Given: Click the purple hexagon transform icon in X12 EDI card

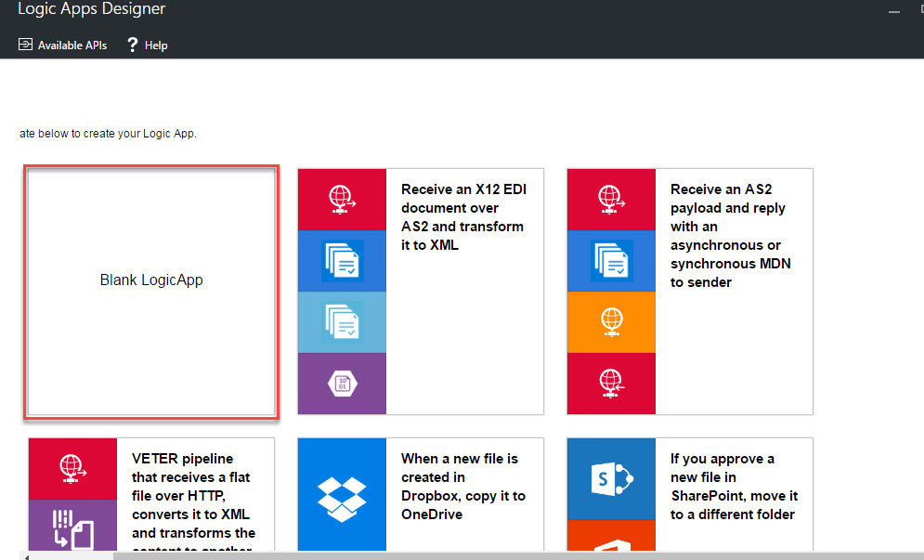Looking at the screenshot, I should click(342, 384).
